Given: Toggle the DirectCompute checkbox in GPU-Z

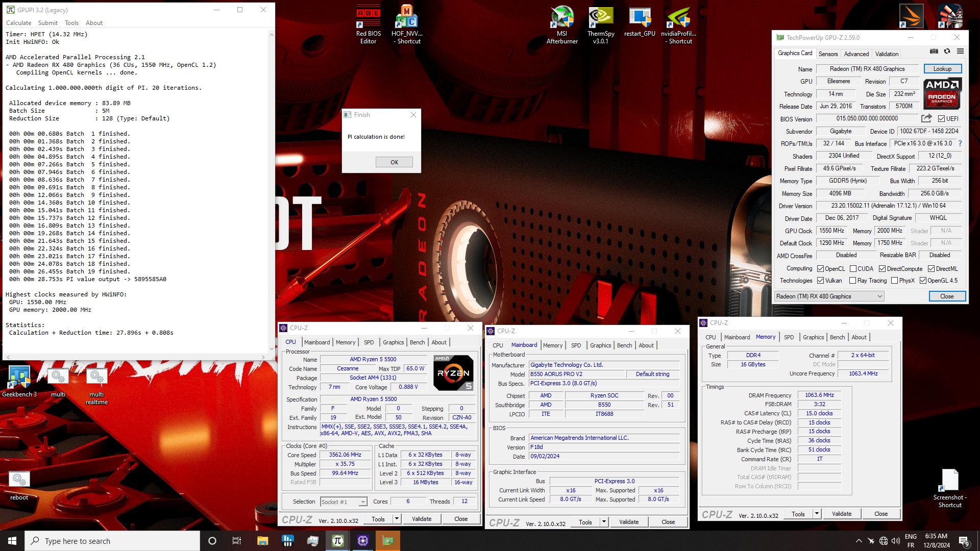Looking at the screenshot, I should coord(882,269).
